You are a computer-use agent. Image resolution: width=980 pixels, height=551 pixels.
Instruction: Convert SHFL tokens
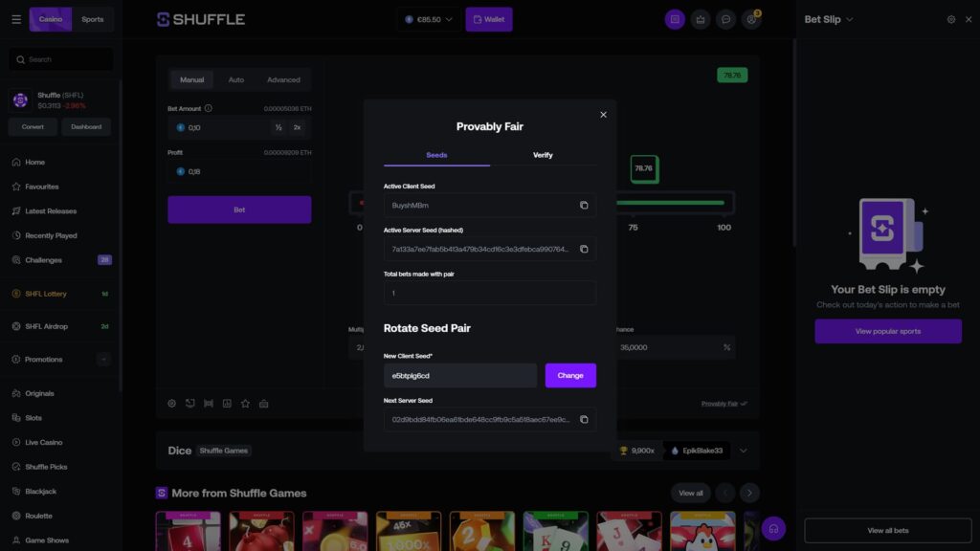point(33,127)
